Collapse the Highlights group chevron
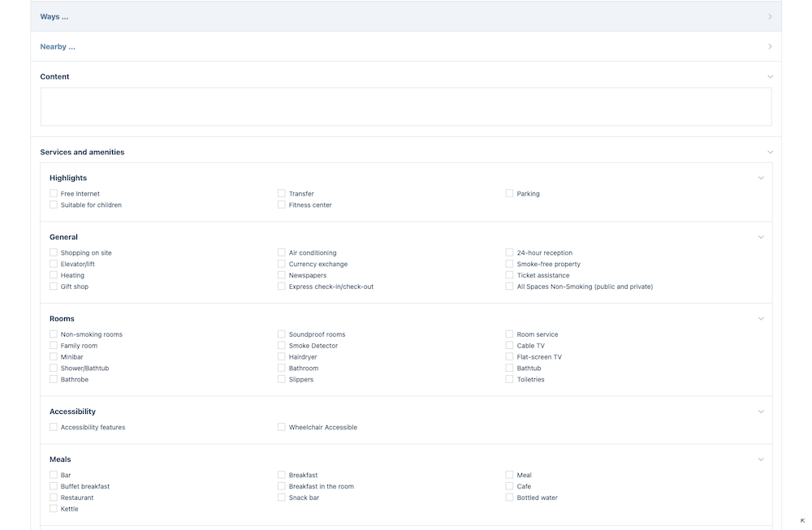Image resolution: width=812 pixels, height=530 pixels. 761,178
